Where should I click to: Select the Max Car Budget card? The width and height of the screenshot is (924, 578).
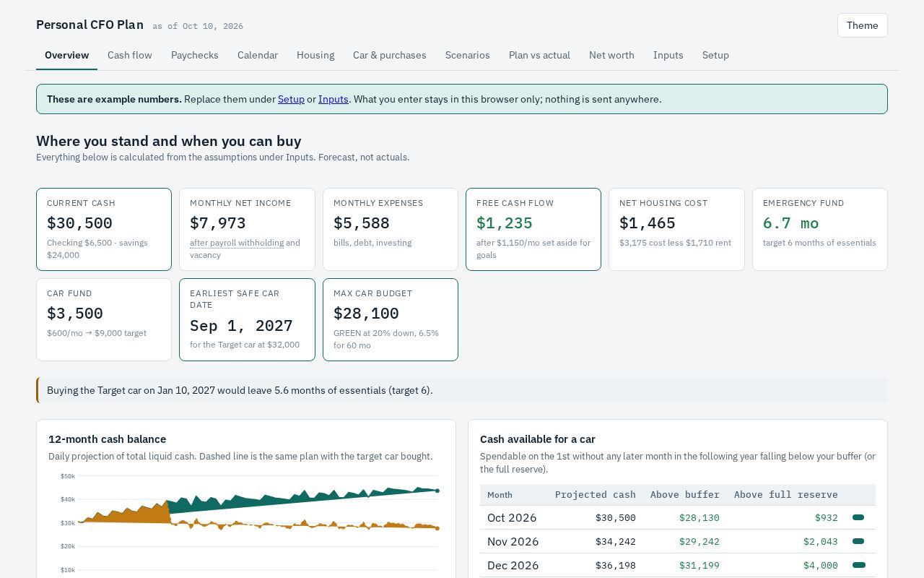(x=391, y=319)
